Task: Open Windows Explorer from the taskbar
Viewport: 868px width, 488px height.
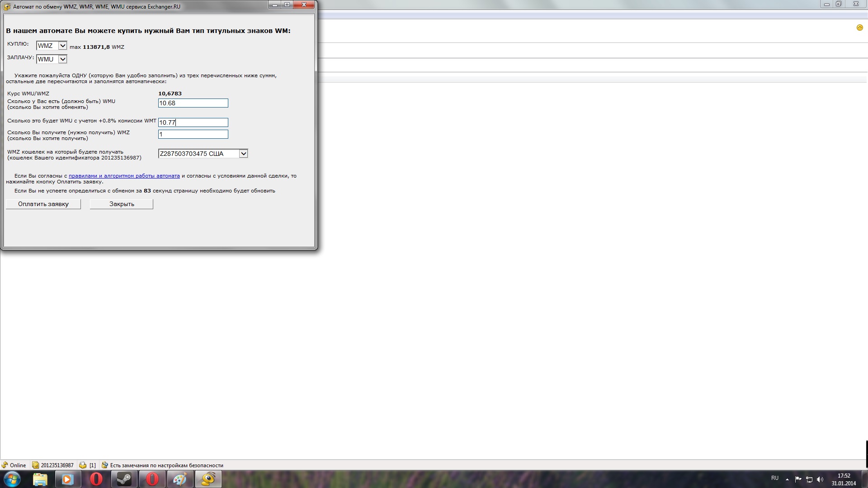Action: [40, 479]
